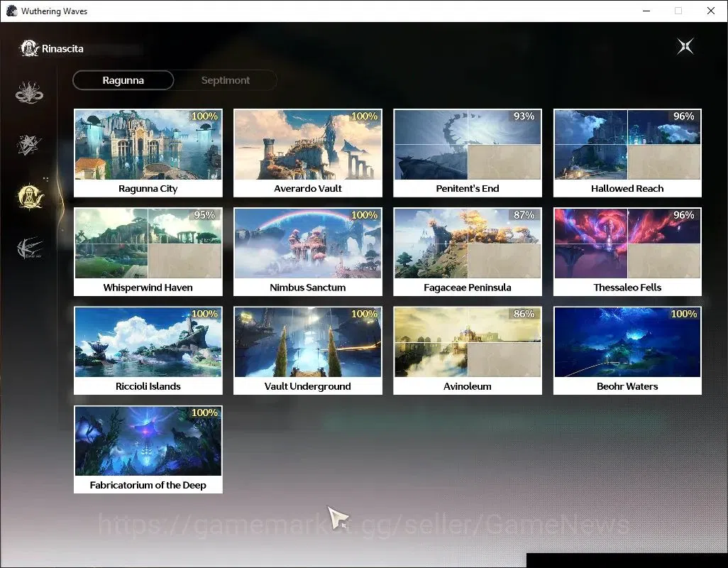
Task: Select the fourth winged region emblem in sidebar
Action: [29, 248]
